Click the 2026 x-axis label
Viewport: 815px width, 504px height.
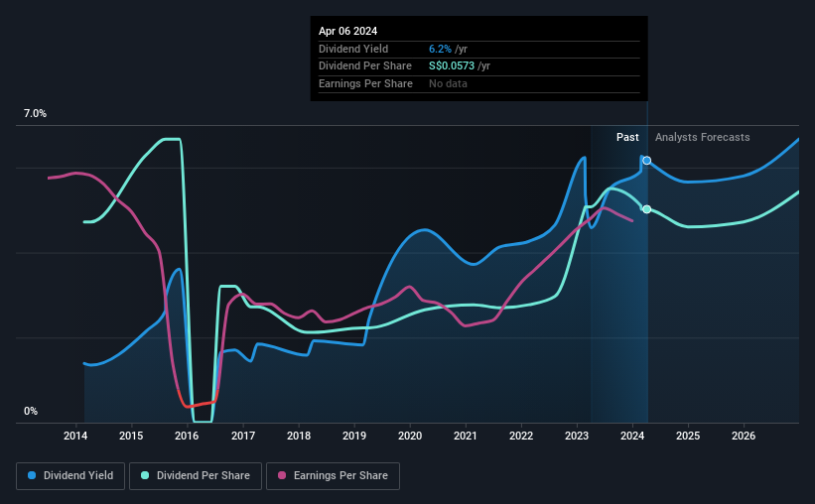pyautogui.click(x=744, y=436)
